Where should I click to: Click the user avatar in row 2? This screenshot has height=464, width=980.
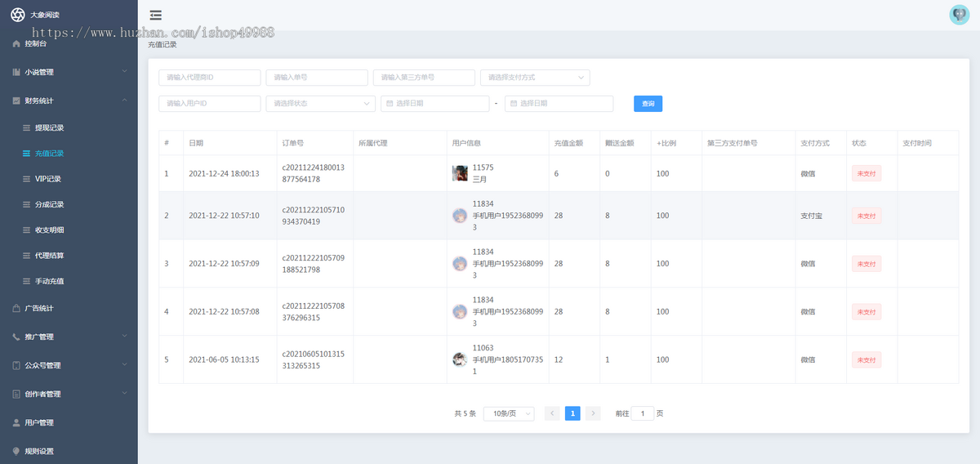pyautogui.click(x=460, y=215)
